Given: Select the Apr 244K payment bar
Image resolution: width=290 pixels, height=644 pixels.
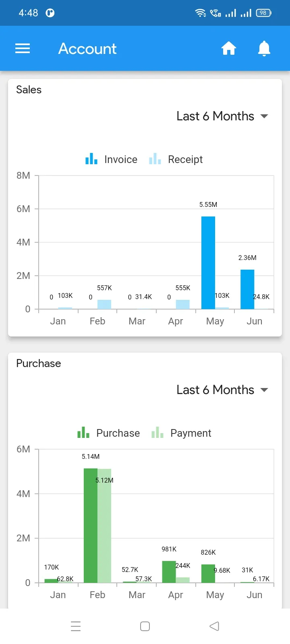Looking at the screenshot, I should pyautogui.click(x=182, y=580).
